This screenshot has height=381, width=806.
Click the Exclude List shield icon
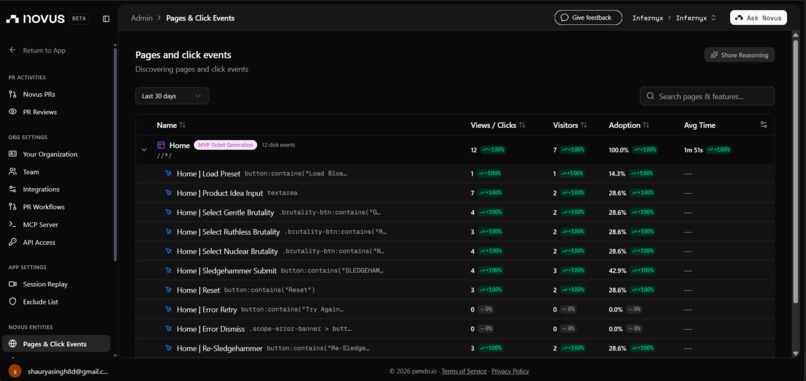13,301
